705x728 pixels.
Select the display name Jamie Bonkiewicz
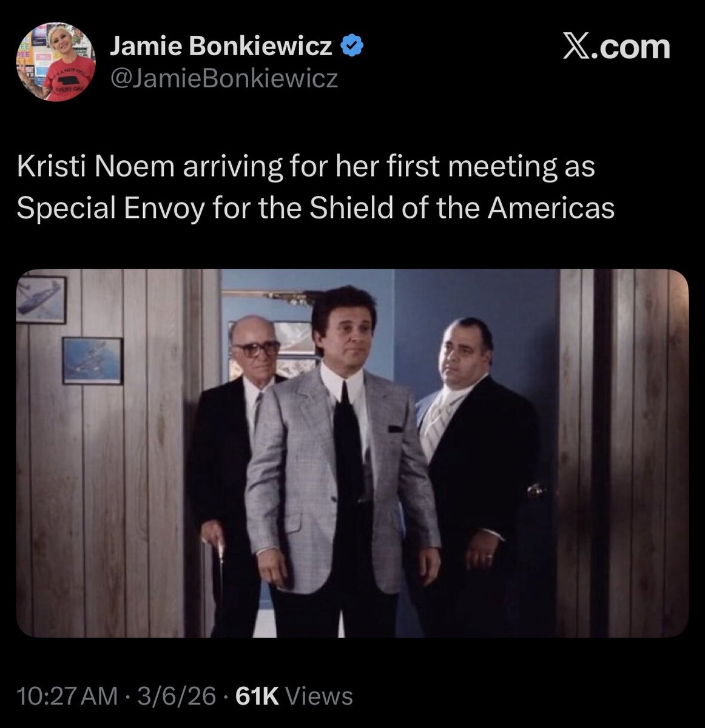click(221, 47)
